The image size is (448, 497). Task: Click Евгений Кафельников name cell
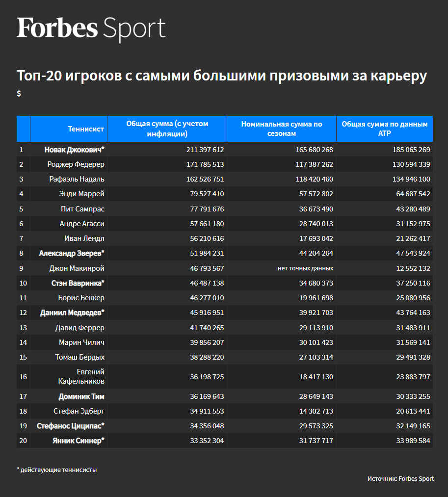[83, 376]
